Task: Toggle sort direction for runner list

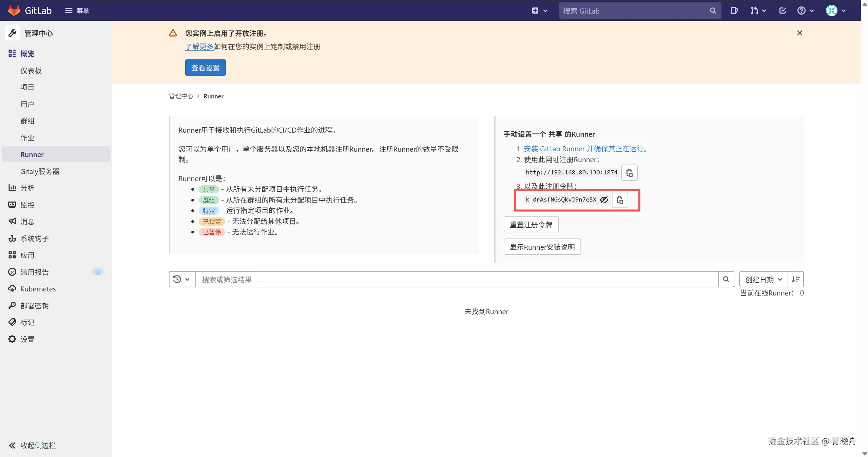Action: pos(795,279)
